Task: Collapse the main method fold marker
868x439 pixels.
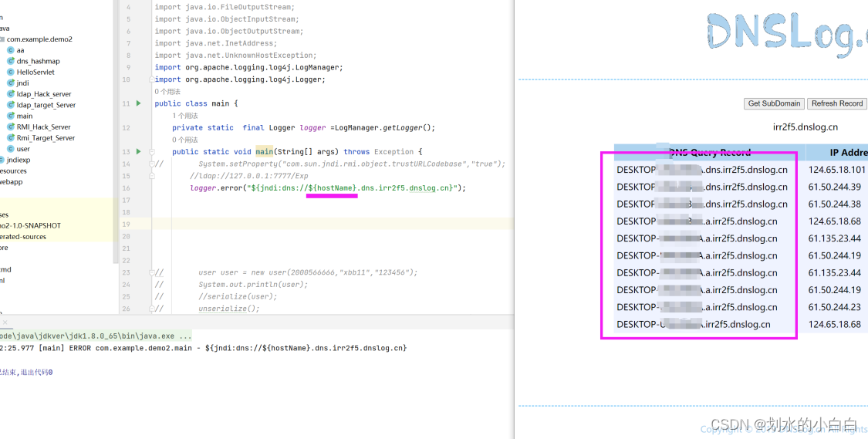Action: 152,152
